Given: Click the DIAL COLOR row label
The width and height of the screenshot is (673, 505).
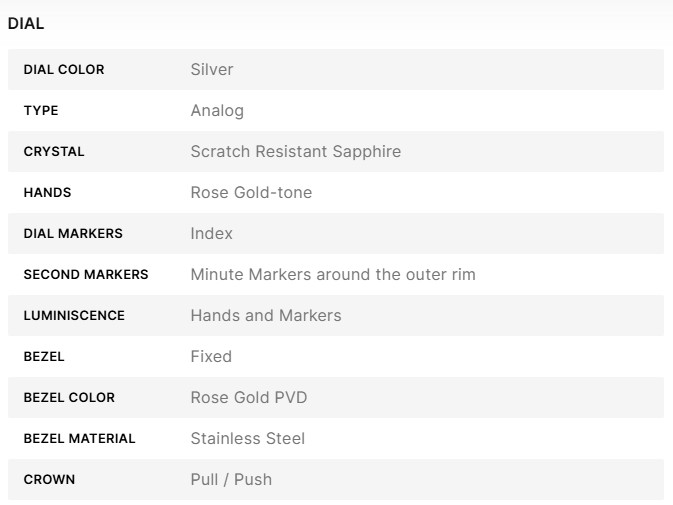Looking at the screenshot, I should 63,70.
